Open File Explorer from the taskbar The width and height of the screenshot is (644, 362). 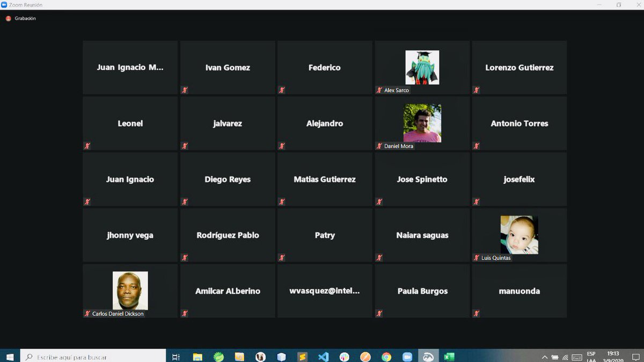click(197, 357)
